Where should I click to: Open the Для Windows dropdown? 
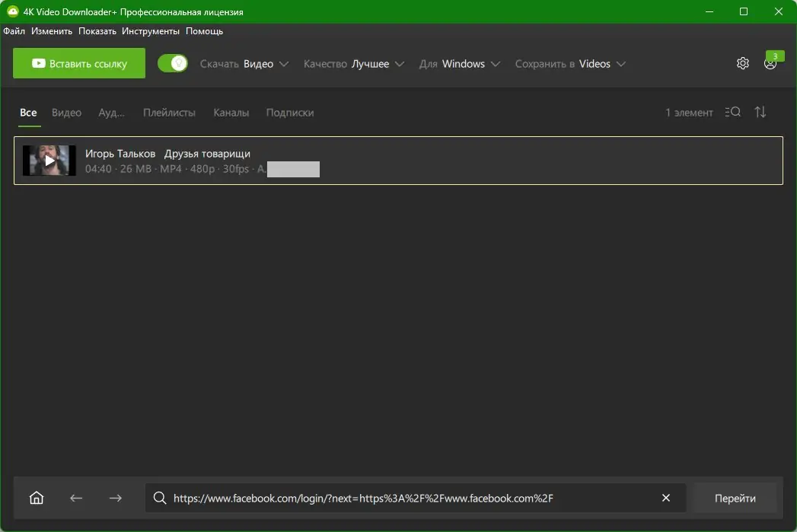click(x=460, y=63)
